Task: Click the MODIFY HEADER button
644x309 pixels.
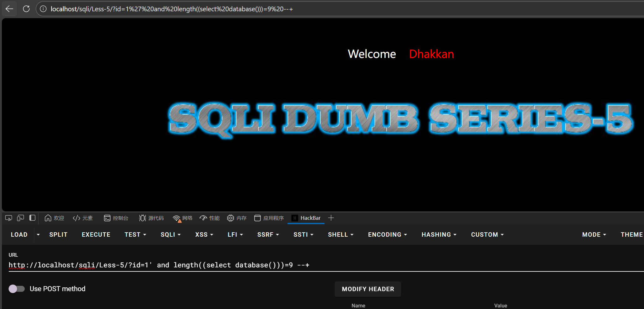Action: 368,289
